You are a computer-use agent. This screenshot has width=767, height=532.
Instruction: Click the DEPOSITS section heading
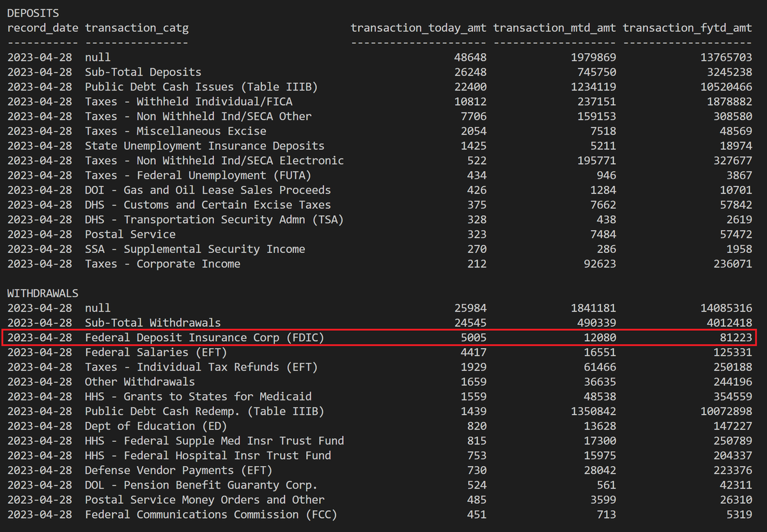(x=33, y=13)
